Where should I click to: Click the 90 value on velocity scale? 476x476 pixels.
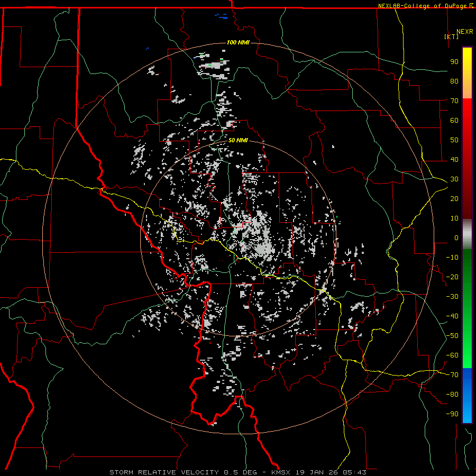(x=454, y=62)
